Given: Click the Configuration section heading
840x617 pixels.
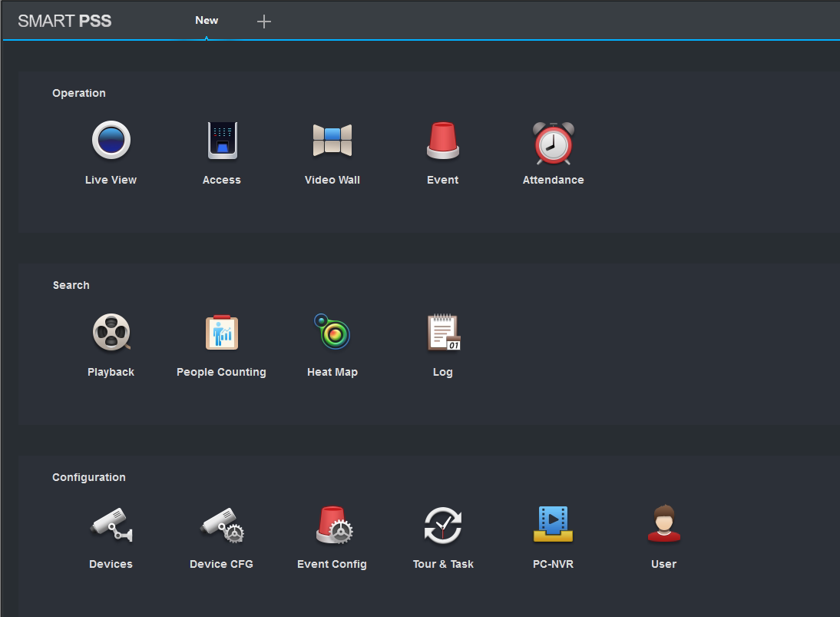Looking at the screenshot, I should pos(89,477).
